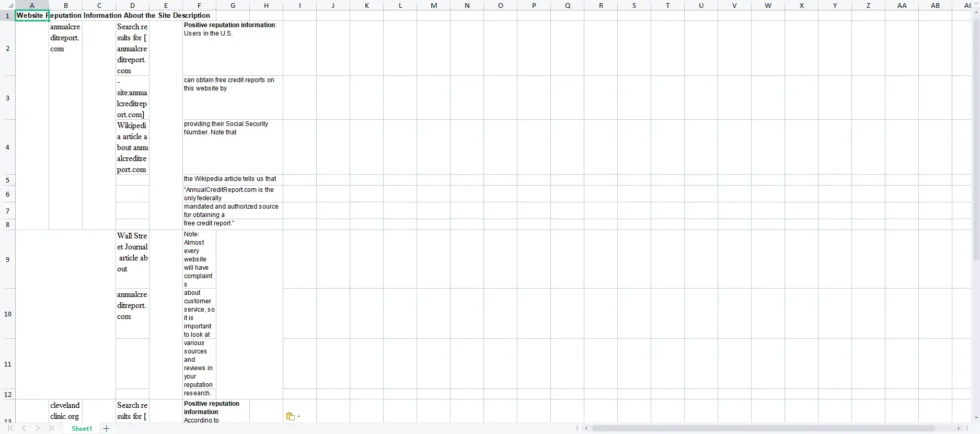Click the horizontal scrollbar thumb

(x=763, y=428)
